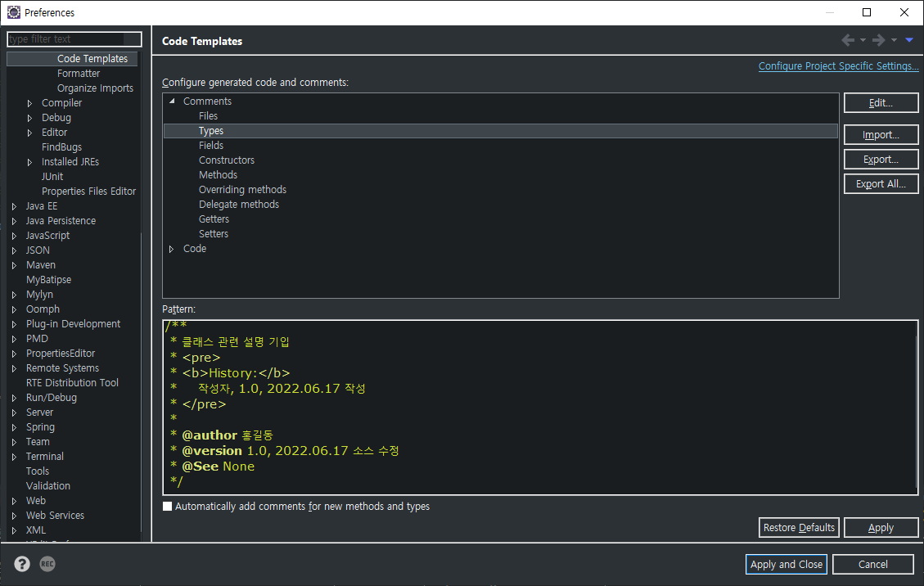Screen dimensions: 924x586
Task: Open Formatter preferences page
Action: click(x=79, y=74)
